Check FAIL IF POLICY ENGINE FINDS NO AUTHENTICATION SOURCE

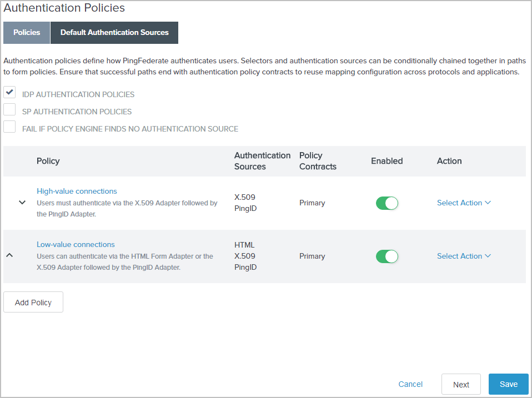[9, 127]
